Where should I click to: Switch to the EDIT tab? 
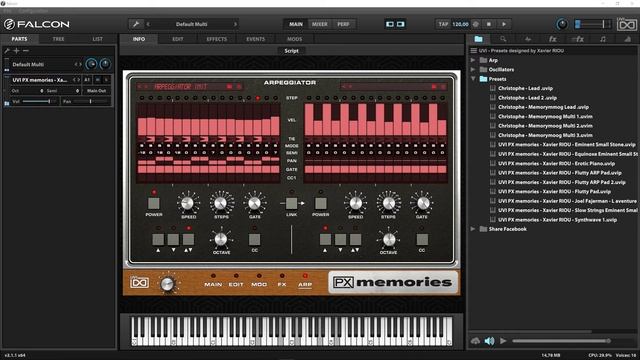178,39
